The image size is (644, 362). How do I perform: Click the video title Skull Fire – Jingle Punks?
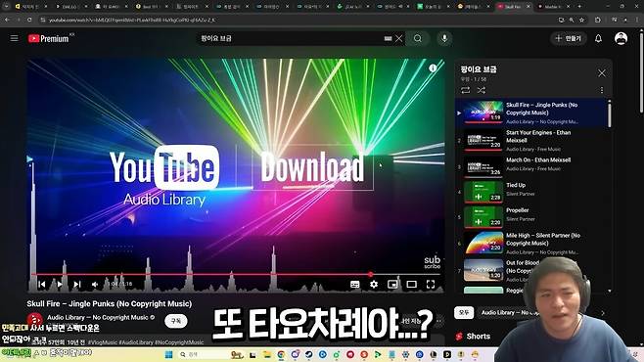point(110,303)
